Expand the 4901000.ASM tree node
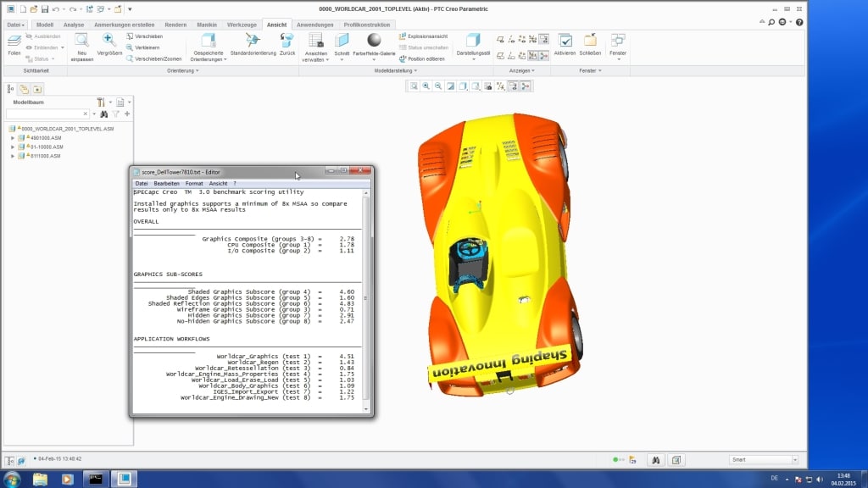The image size is (868, 488). (x=13, y=138)
